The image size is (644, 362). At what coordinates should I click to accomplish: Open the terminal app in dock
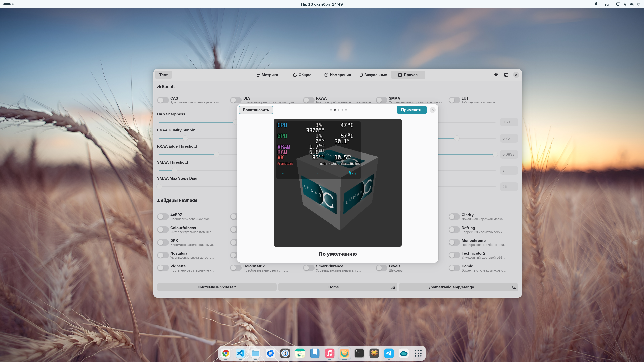click(359, 353)
